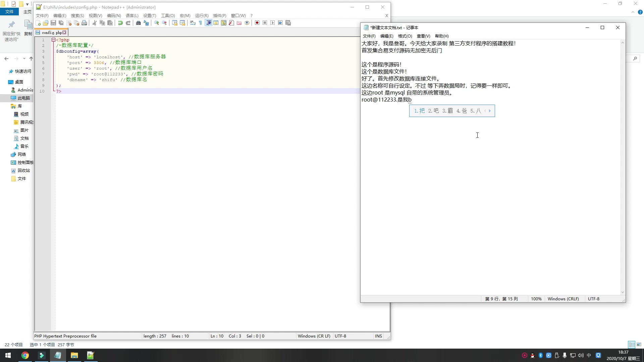Open the Document Map panel icon
The height and width of the screenshot is (362, 644).
[x=224, y=23]
